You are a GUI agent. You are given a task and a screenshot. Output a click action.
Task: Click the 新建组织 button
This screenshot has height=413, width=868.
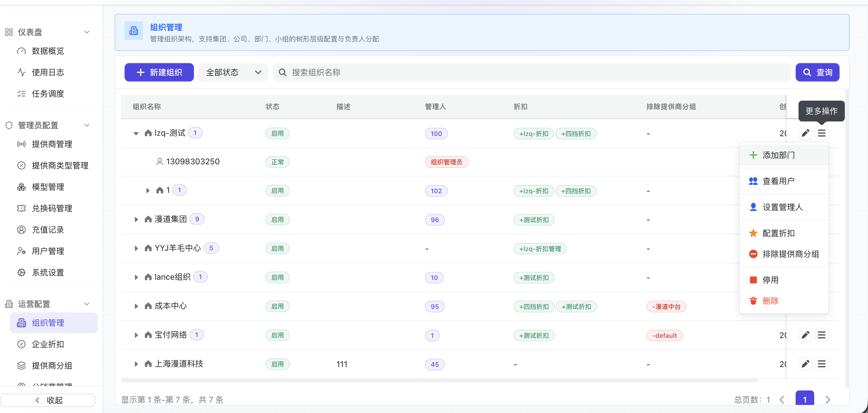[x=159, y=72]
